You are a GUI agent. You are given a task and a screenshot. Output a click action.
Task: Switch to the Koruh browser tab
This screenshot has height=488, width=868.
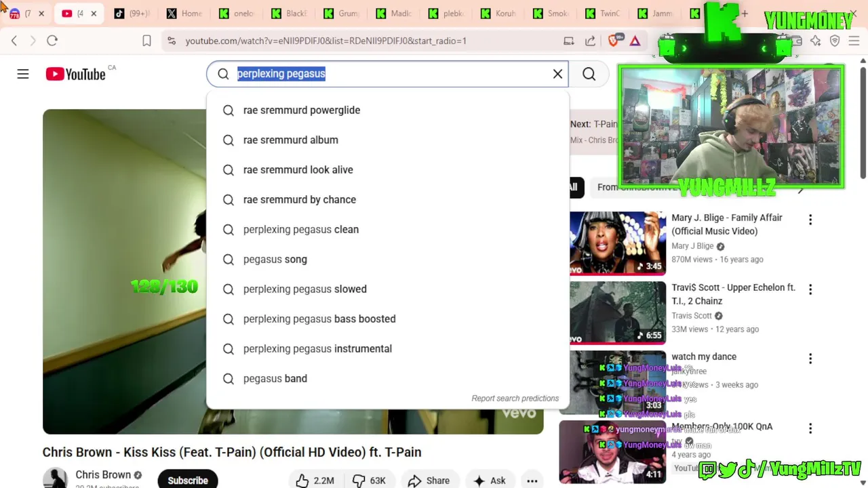coord(498,14)
